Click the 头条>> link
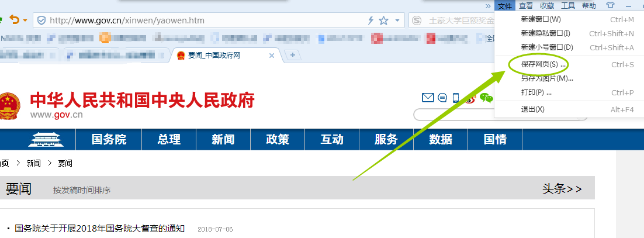Screen dimensions: 644x238 pyautogui.click(x=562, y=188)
